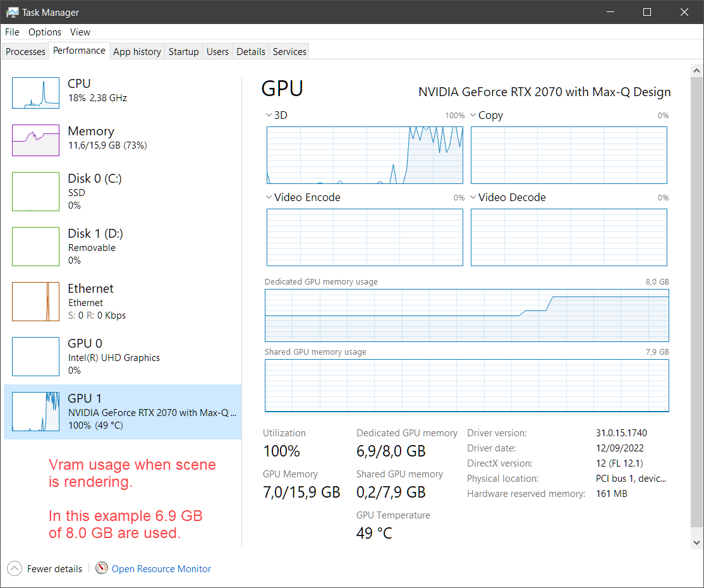The height and width of the screenshot is (588, 704).
Task: Click the Open Resource Monitor link
Action: [161, 568]
